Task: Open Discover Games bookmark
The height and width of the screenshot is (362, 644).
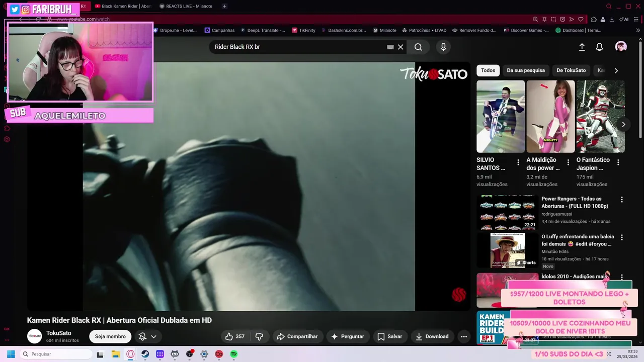Action: click(x=526, y=30)
